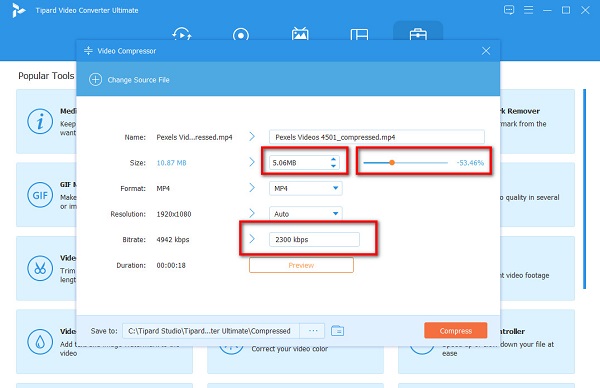Image resolution: width=600 pixels, height=388 pixels.
Task: Open the output folder icon
Action: tap(338, 331)
